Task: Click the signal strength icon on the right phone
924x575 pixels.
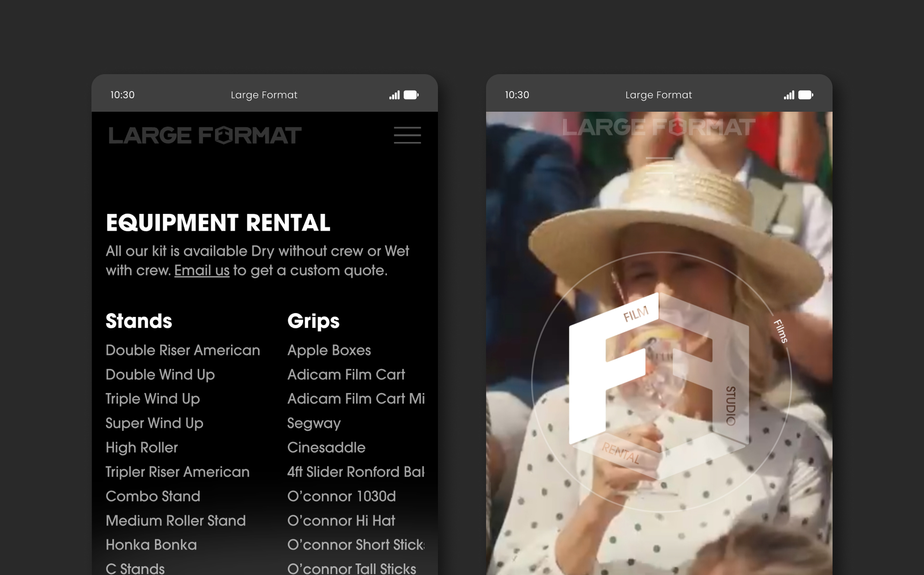Action: (x=789, y=95)
